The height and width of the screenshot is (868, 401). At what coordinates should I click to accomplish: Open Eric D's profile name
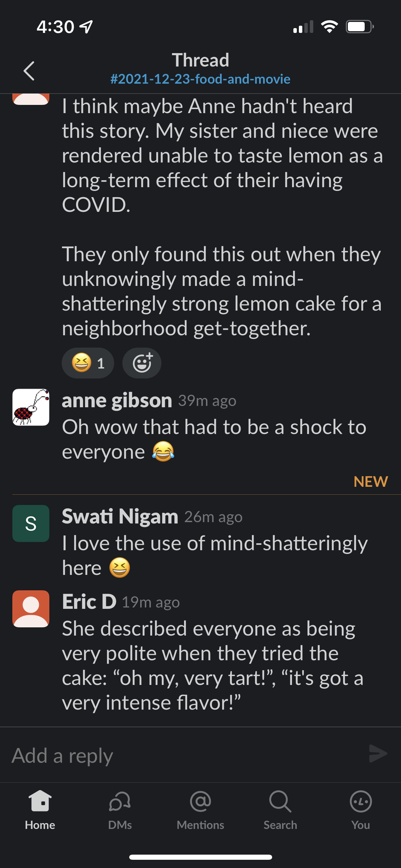89,602
